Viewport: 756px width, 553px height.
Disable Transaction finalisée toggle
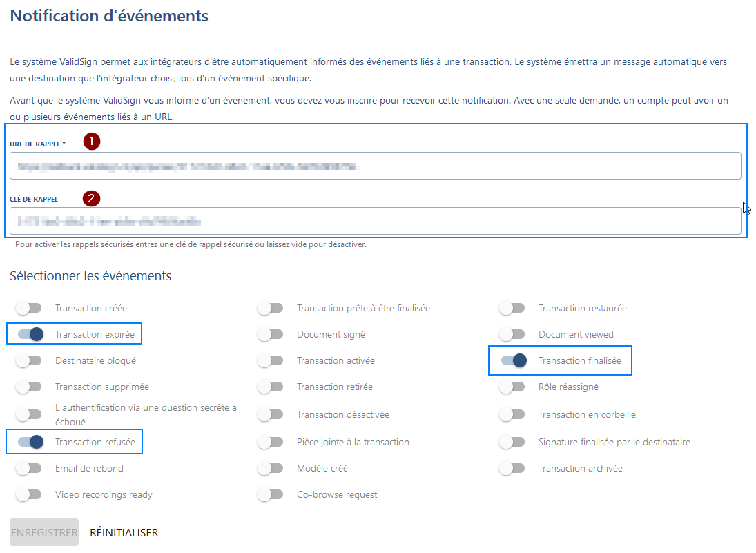[514, 360]
